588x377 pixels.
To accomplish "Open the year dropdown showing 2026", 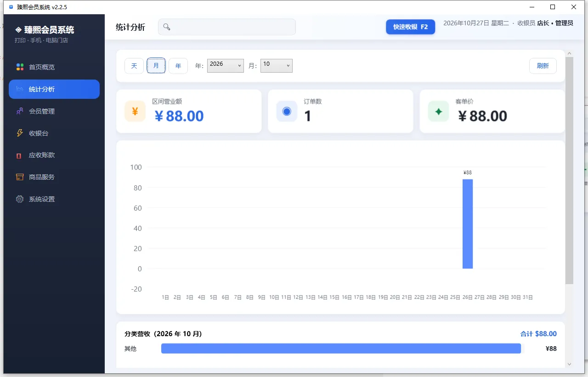I will coord(226,66).
